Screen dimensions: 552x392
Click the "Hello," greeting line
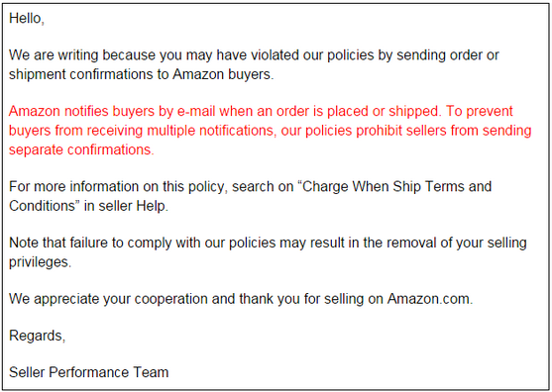pos(27,18)
